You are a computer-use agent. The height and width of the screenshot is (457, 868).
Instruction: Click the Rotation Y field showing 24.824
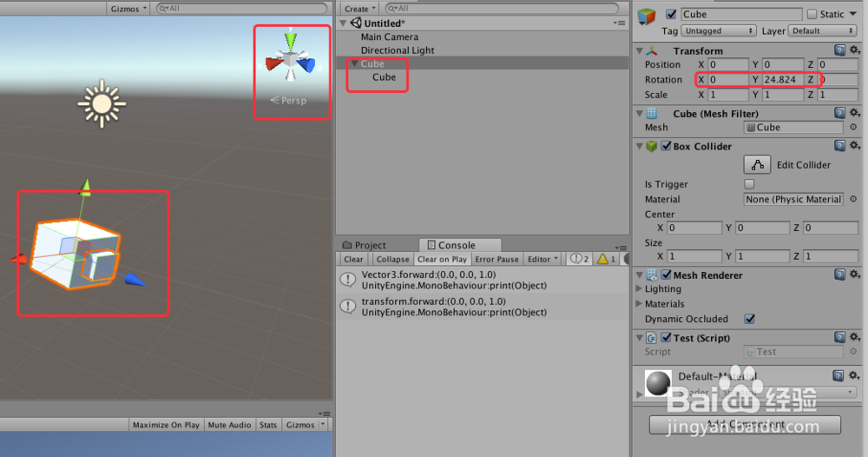(x=782, y=79)
